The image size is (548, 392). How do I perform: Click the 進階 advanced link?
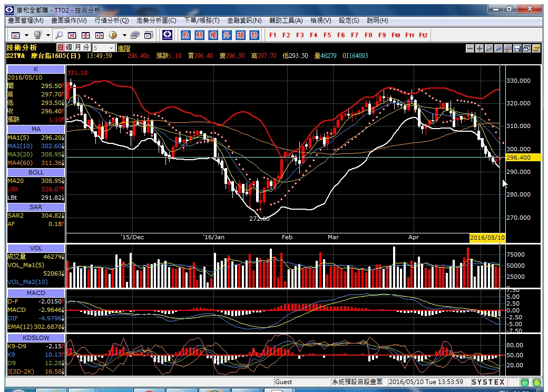124,48
